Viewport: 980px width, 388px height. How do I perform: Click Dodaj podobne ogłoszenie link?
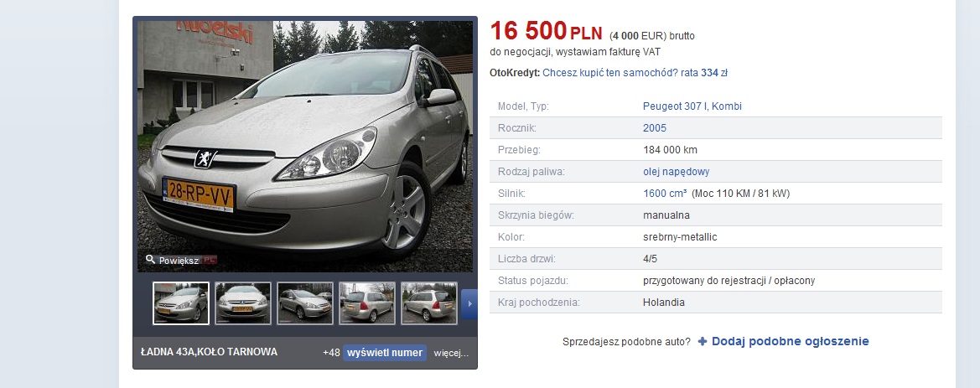[x=790, y=341]
